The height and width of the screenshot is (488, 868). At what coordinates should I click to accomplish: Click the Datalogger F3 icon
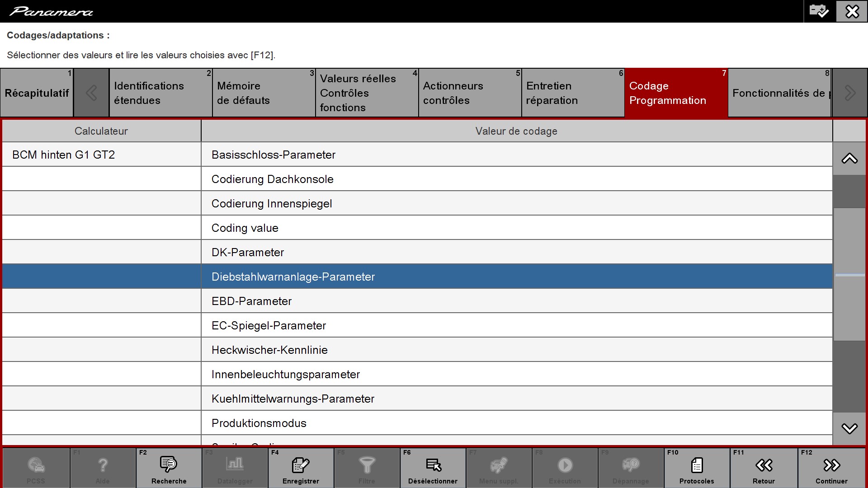[235, 468]
